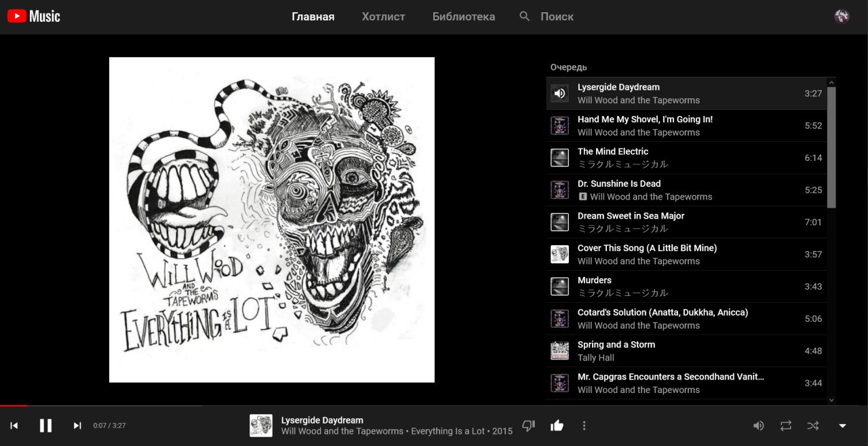
Task: Play Cotard's Solution (Anatta, Dukkha, Anicca)
Action: [x=686, y=318]
